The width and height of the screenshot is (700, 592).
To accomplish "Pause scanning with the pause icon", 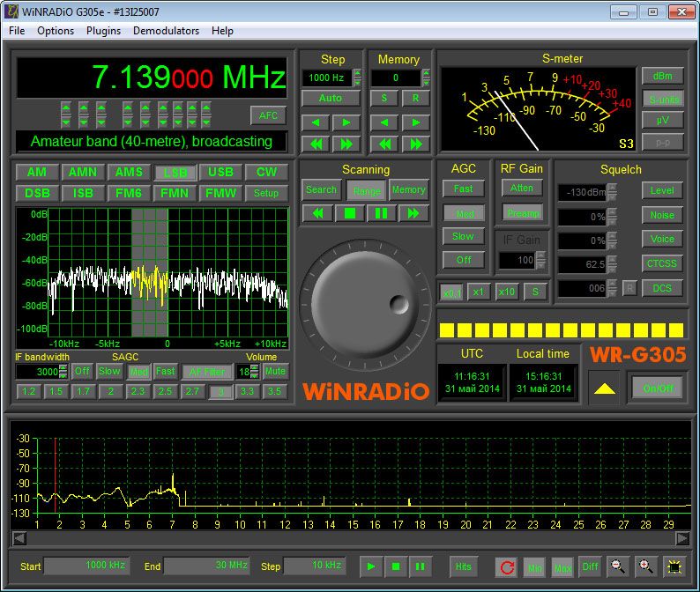I will point(382,213).
